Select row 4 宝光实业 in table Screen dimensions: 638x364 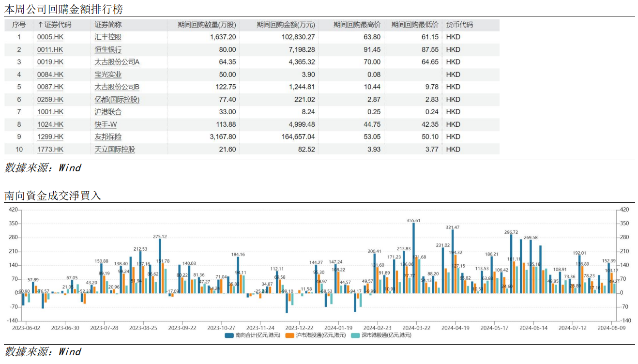[108, 75]
